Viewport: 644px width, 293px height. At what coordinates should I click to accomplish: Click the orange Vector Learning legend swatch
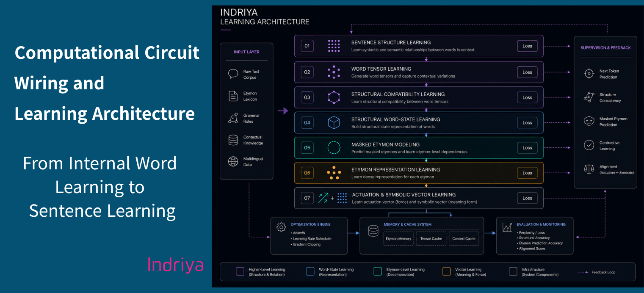(x=446, y=271)
